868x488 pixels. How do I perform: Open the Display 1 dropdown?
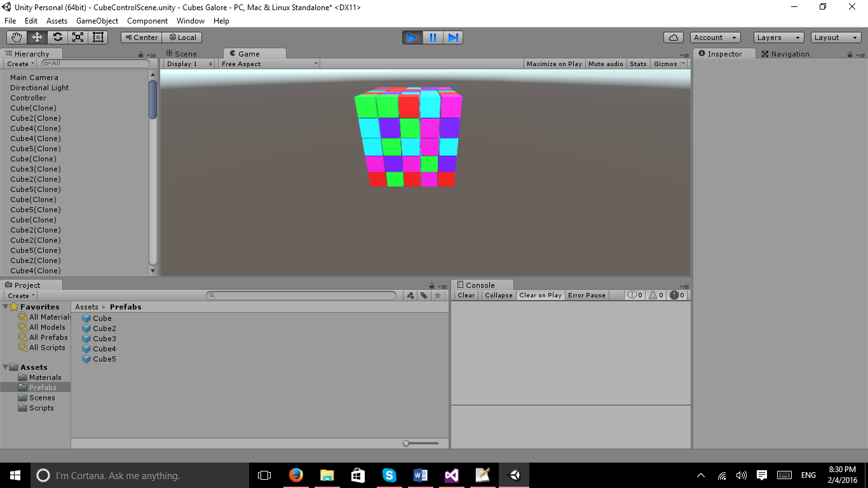click(189, 64)
